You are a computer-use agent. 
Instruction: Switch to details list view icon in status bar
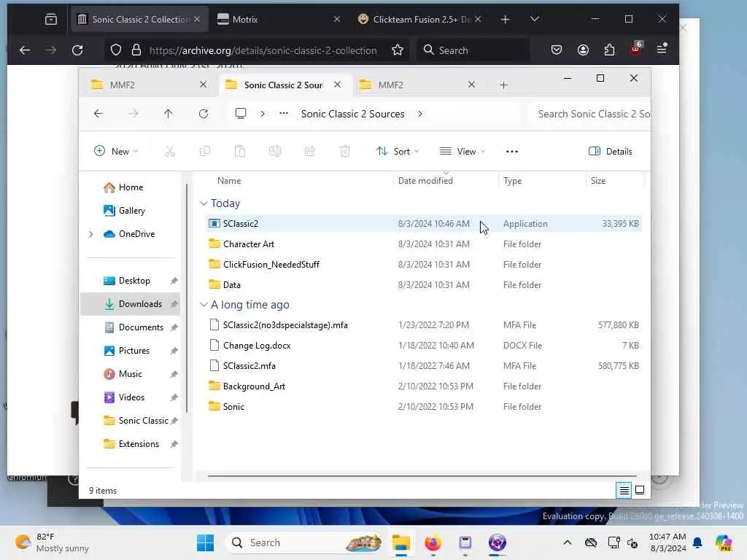pos(624,490)
